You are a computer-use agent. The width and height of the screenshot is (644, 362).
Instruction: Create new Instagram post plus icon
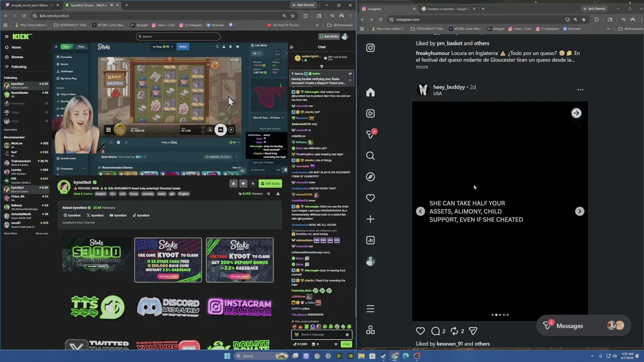coord(370,219)
